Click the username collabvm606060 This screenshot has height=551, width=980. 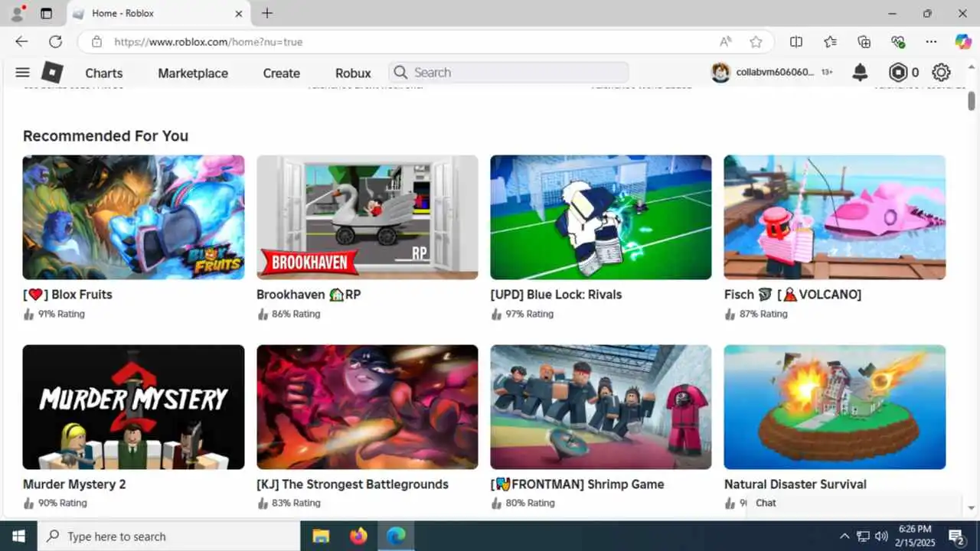coord(775,73)
